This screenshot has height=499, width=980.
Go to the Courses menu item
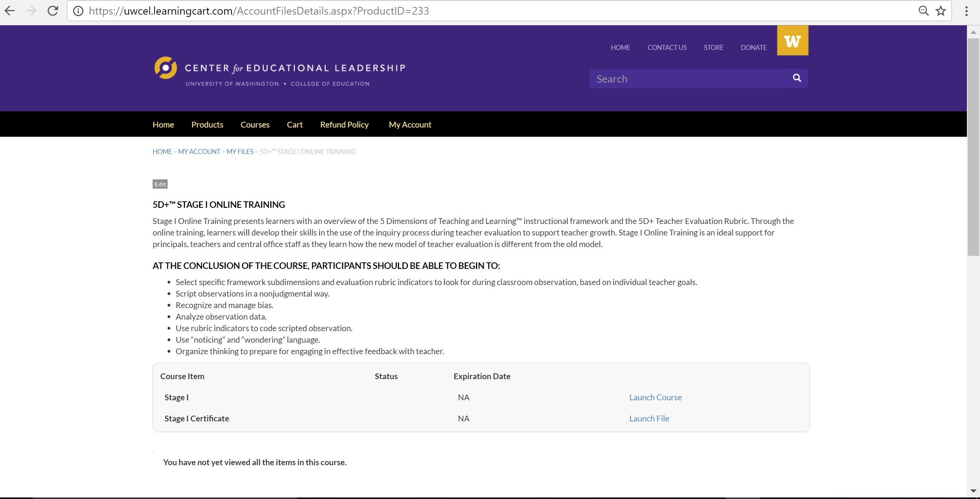[x=255, y=124]
